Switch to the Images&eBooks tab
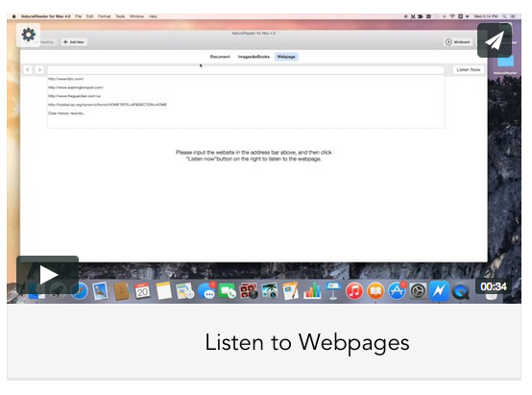The height and width of the screenshot is (395, 532). tap(254, 57)
